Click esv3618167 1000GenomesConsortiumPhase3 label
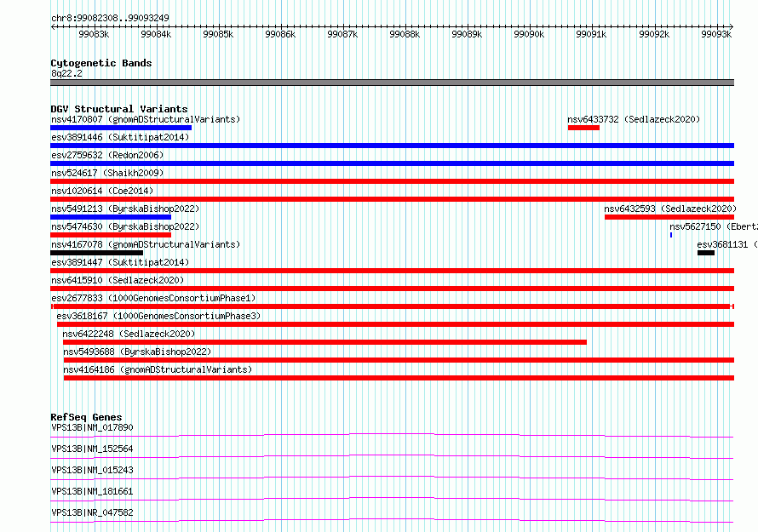758x532 pixels. [x=158, y=316]
